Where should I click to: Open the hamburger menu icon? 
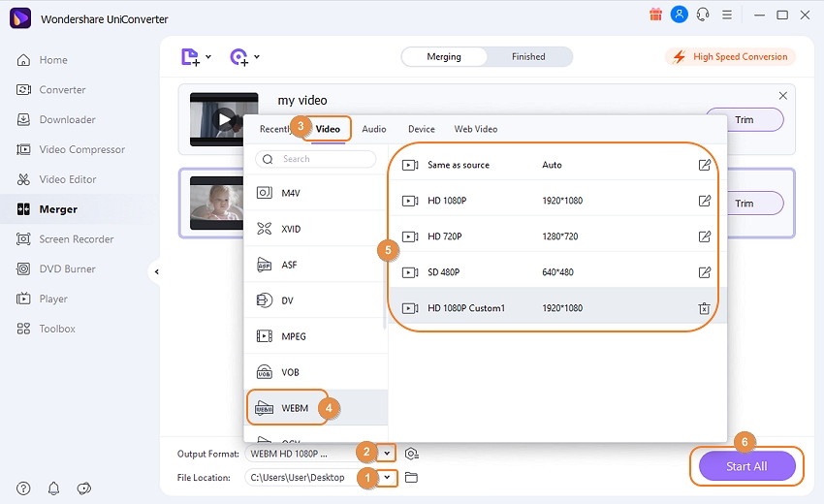click(727, 15)
